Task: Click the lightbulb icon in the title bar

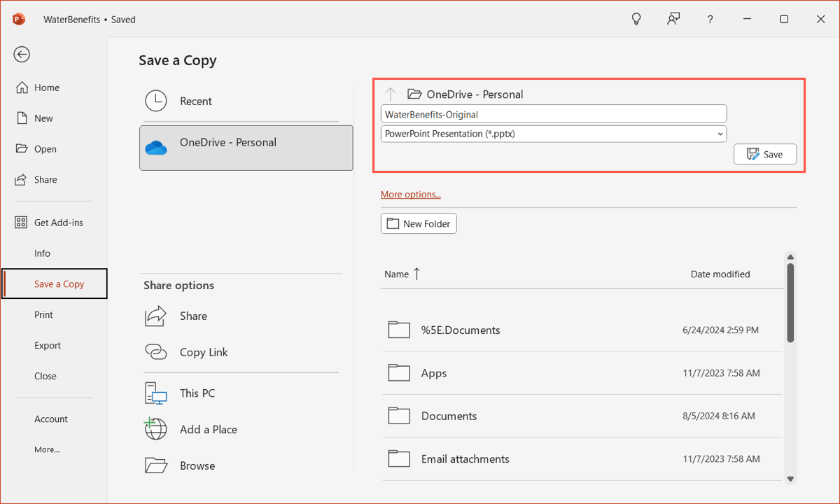Action: (636, 19)
